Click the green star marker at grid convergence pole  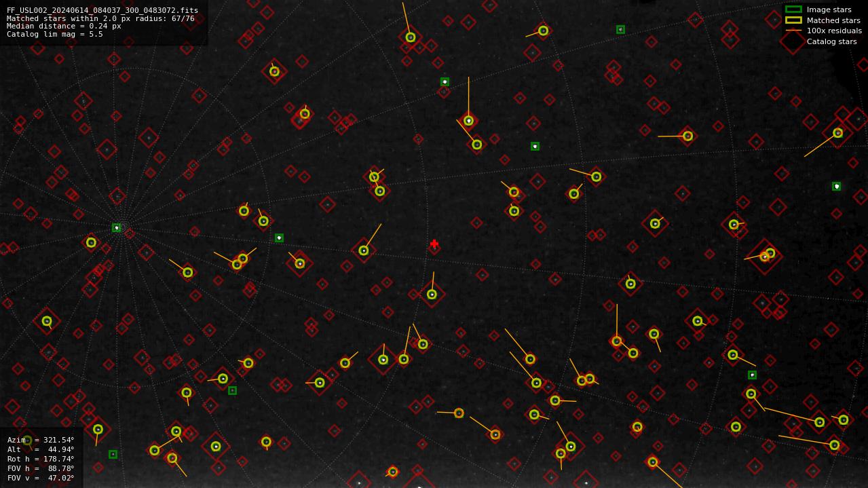coord(116,228)
